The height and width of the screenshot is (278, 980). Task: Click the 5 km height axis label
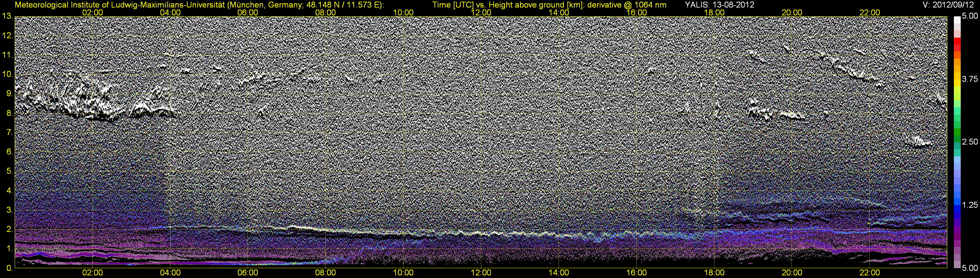click(9, 171)
